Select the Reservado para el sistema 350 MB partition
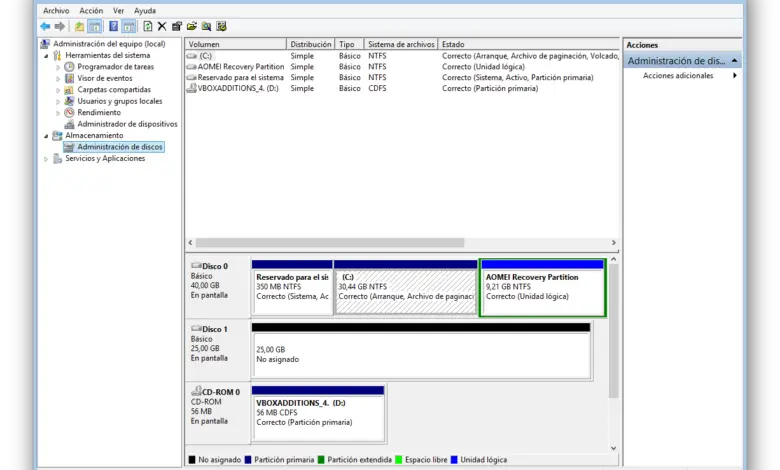This screenshot has width=780, height=470. point(292,287)
